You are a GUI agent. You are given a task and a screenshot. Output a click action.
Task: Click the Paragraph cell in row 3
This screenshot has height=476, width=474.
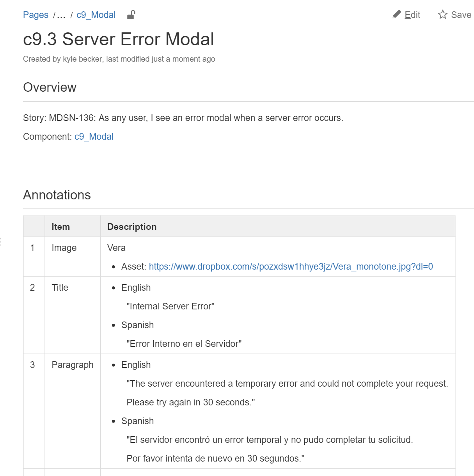click(73, 365)
